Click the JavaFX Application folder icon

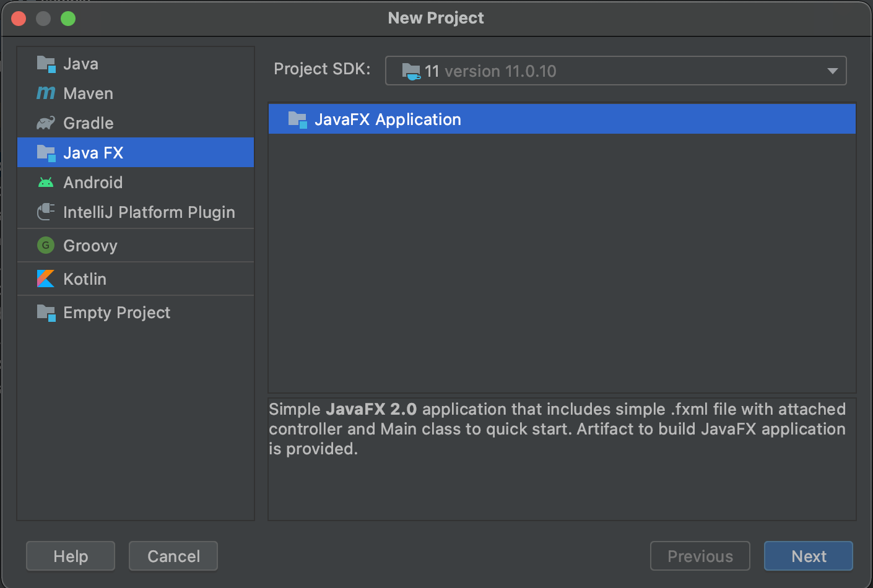click(298, 119)
